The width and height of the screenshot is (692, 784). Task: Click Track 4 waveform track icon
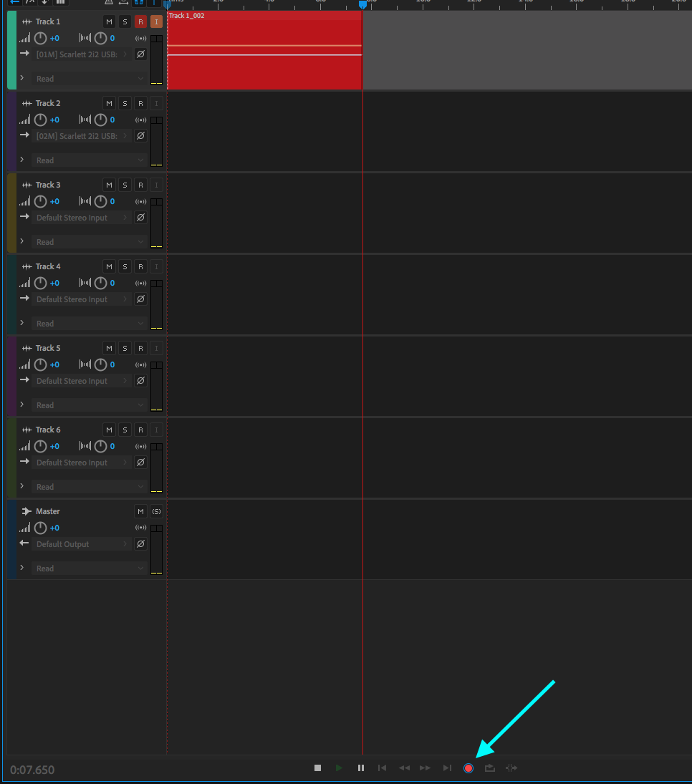tap(27, 266)
